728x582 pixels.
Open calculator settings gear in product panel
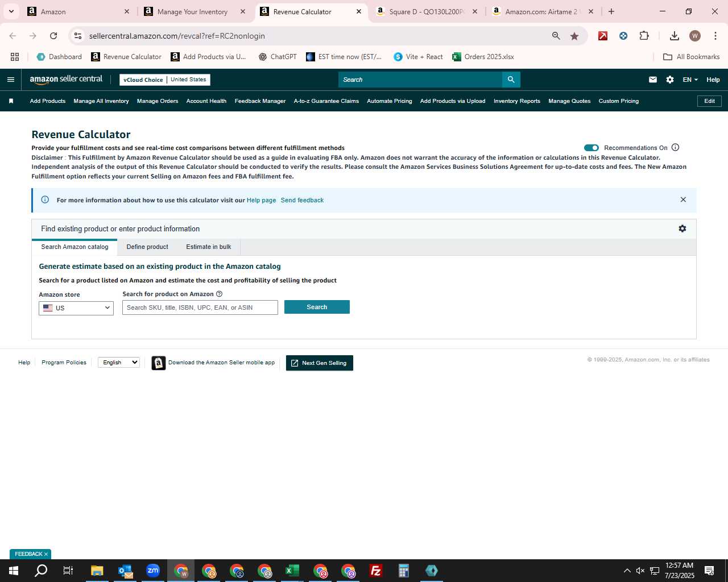682,228
